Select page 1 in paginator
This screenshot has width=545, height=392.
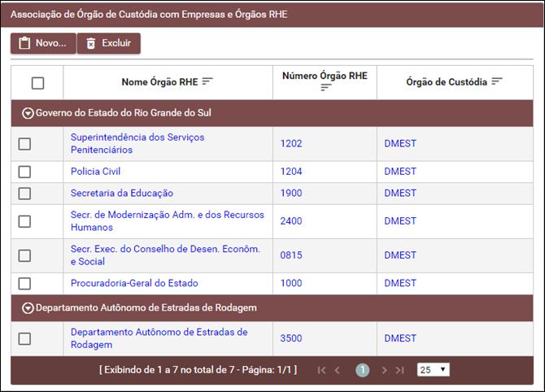[x=362, y=370]
